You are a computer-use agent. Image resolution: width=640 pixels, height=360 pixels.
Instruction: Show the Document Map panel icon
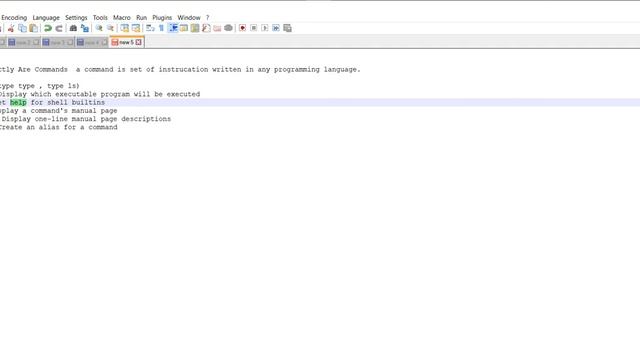[195, 28]
